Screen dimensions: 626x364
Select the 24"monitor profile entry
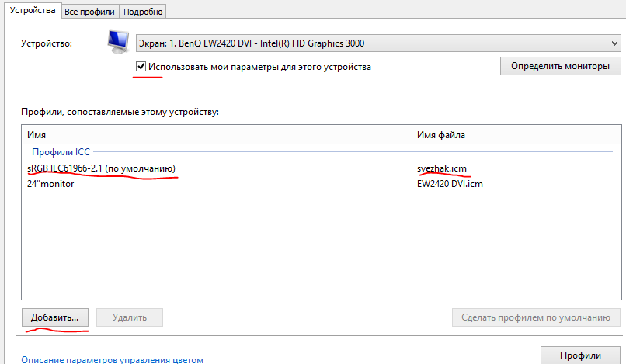[x=50, y=184]
